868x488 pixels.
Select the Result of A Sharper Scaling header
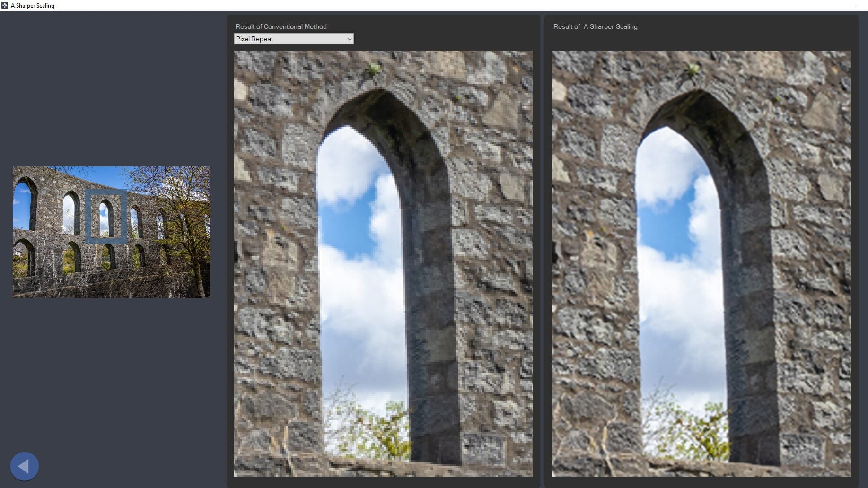(596, 26)
